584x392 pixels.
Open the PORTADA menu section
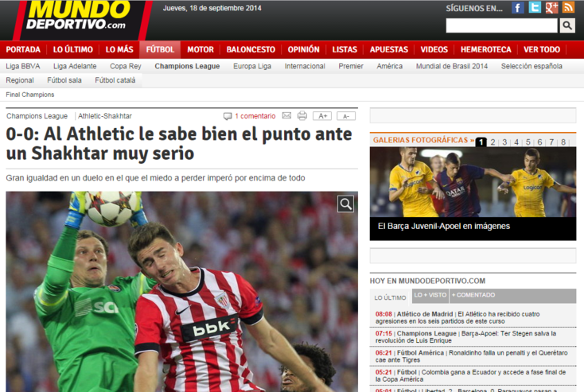point(23,49)
